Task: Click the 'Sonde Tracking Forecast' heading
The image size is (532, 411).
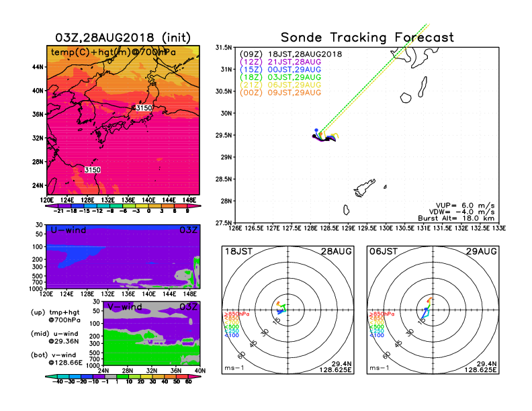Action: tap(367, 38)
